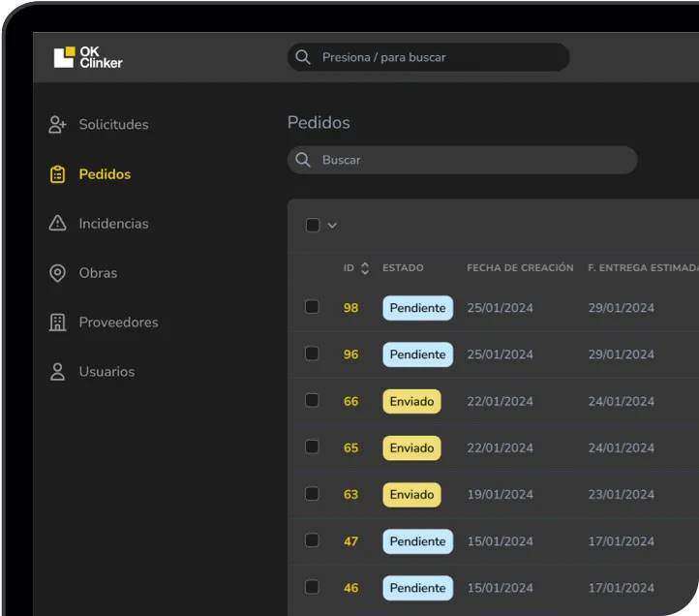
Task: Select the checkbox for order 66
Action: click(x=312, y=400)
